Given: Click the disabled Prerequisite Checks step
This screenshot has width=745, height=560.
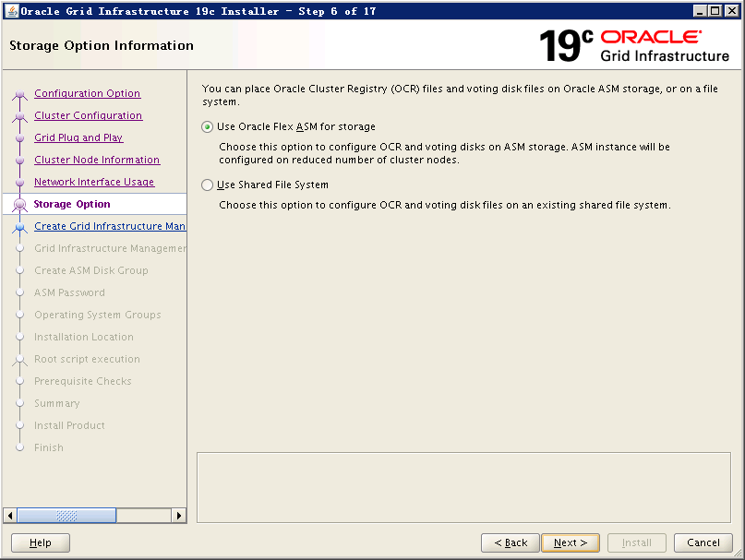Looking at the screenshot, I should 83,381.
